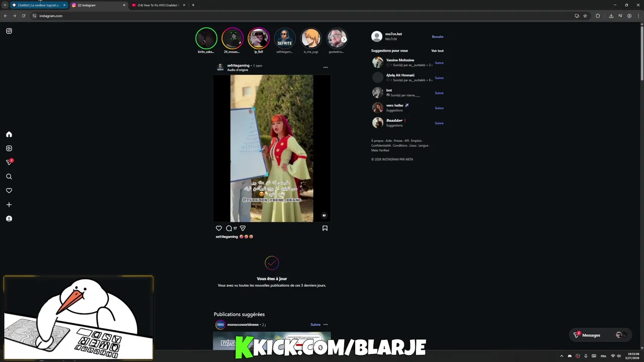Open more options on moroccoworldnews post

point(326,325)
